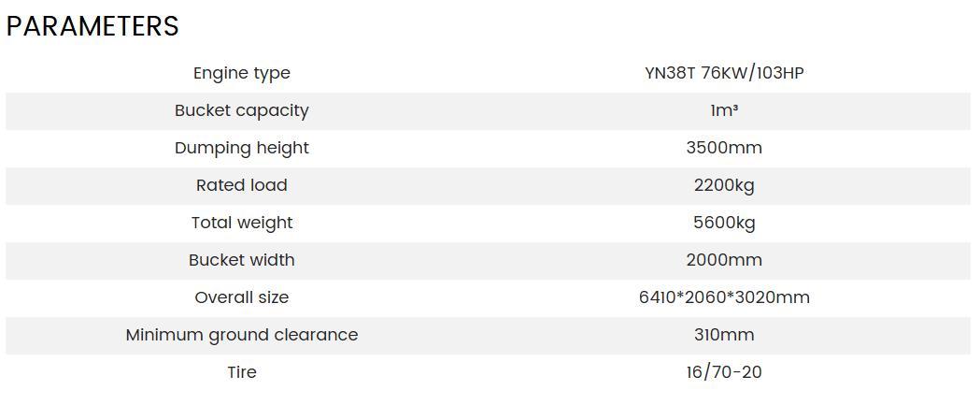
Task: Select the 3500mm dumping height value
Action: (724, 148)
